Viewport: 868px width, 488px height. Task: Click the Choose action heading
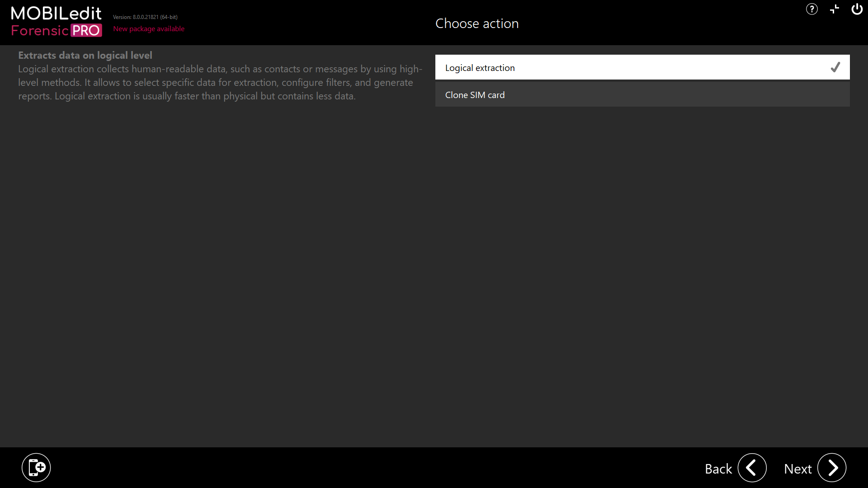[477, 23]
